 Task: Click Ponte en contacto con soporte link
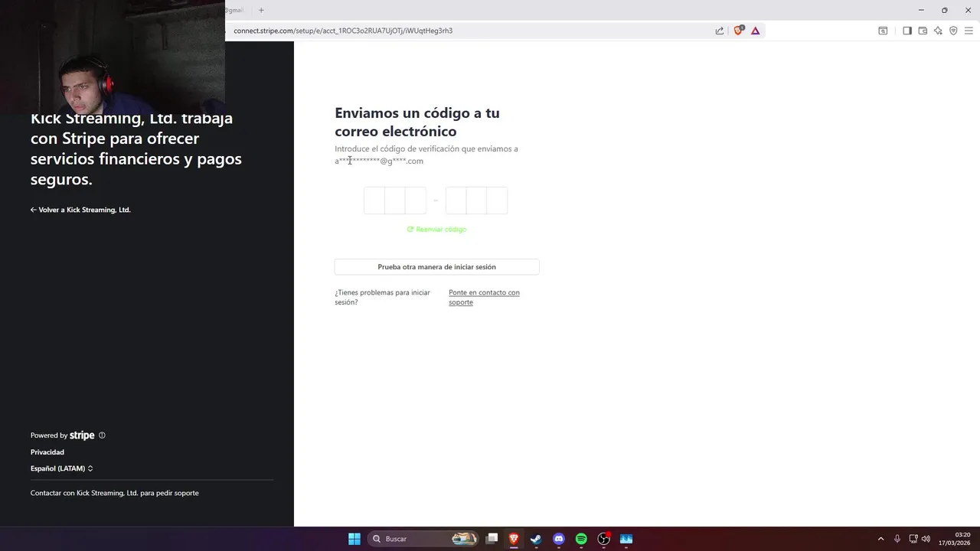pos(484,297)
